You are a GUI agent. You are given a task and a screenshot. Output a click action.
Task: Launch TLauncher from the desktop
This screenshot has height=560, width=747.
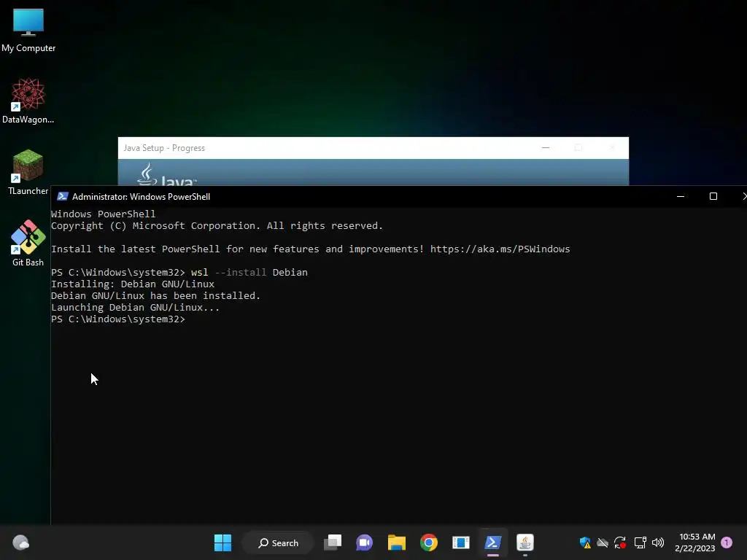28,172
